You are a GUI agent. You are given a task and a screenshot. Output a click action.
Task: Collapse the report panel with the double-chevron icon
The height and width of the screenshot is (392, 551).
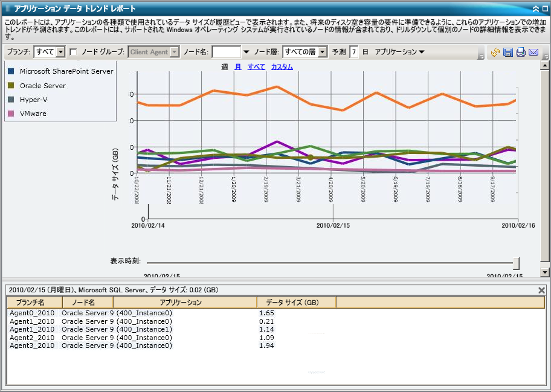(535, 8)
